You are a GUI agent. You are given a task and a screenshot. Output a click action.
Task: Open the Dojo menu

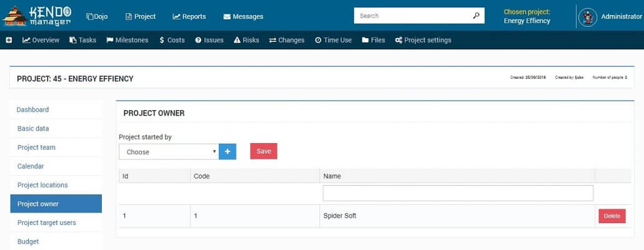[x=97, y=16]
